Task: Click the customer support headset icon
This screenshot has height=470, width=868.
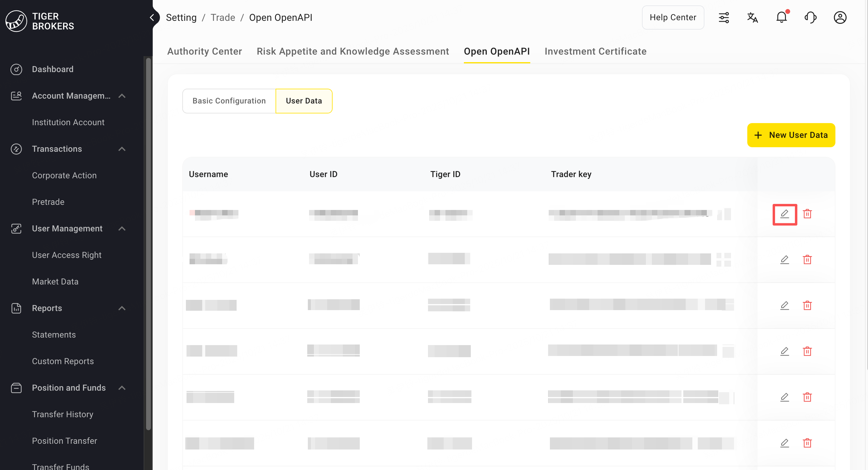Action: (810, 17)
